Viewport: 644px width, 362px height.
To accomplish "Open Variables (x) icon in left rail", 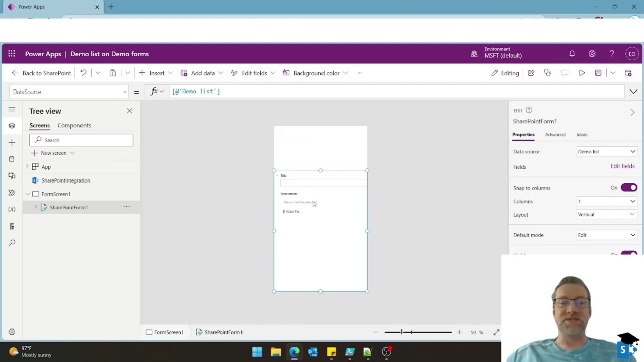I will point(12,209).
